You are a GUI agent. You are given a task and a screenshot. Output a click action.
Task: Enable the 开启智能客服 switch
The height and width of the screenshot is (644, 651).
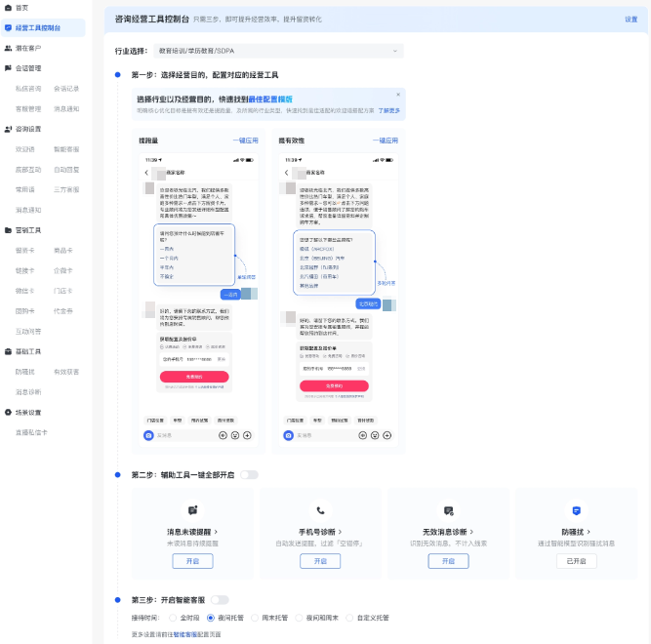220,600
